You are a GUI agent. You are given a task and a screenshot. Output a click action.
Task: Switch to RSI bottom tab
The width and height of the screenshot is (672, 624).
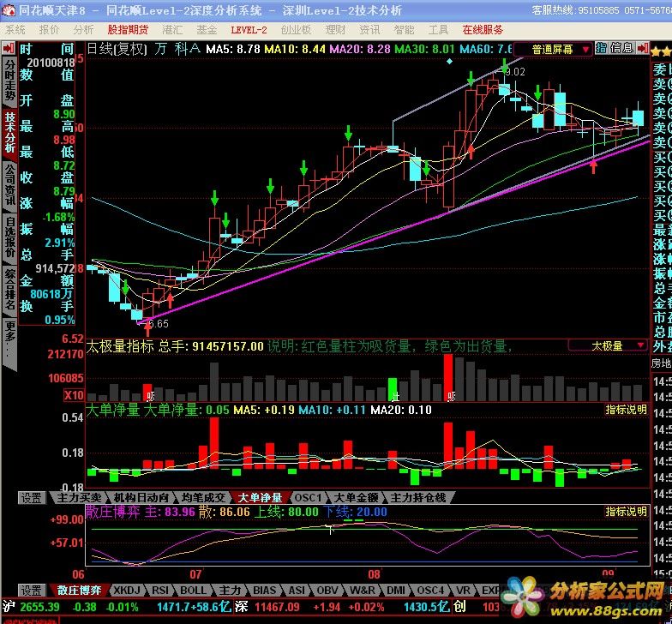click(159, 590)
